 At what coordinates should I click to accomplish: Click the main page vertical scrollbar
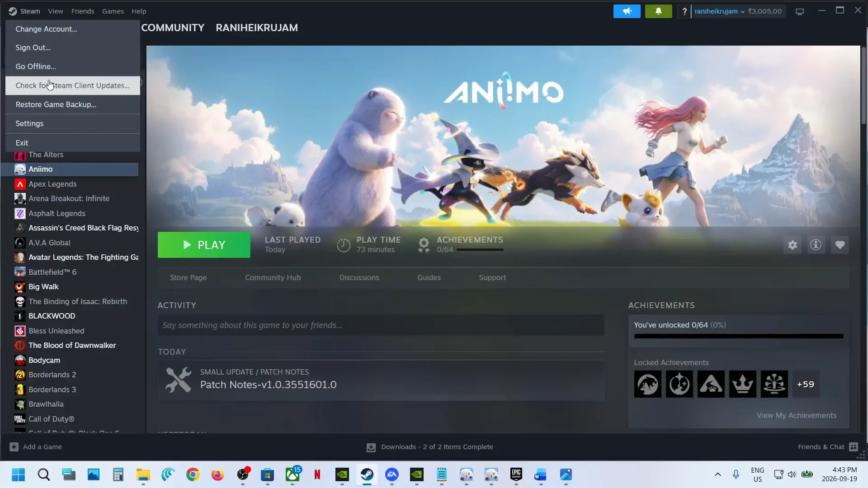(x=864, y=86)
